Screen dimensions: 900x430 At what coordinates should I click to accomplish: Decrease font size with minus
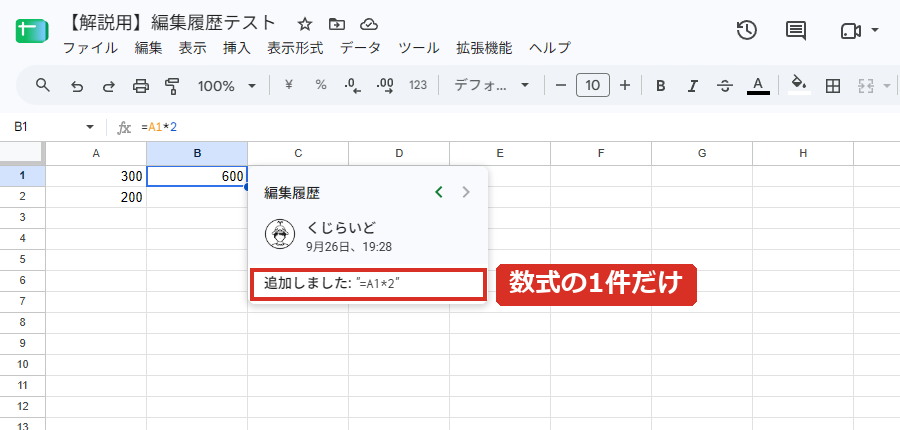(561, 86)
